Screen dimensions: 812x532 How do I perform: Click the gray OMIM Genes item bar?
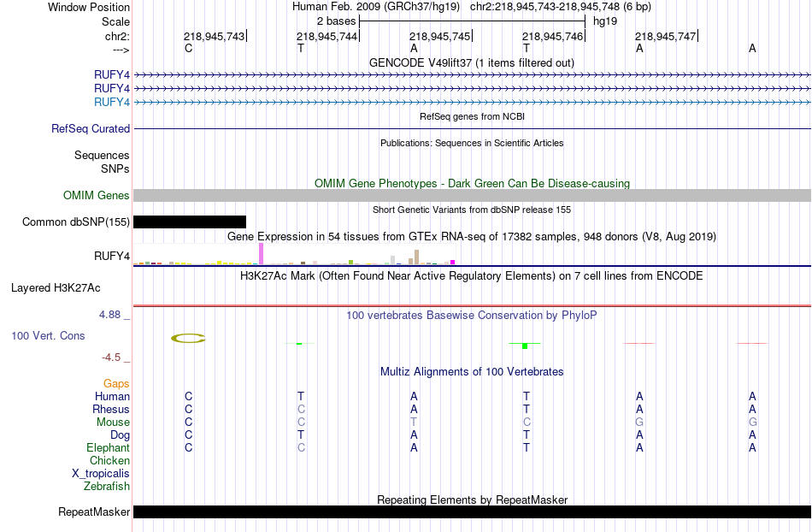(x=472, y=195)
